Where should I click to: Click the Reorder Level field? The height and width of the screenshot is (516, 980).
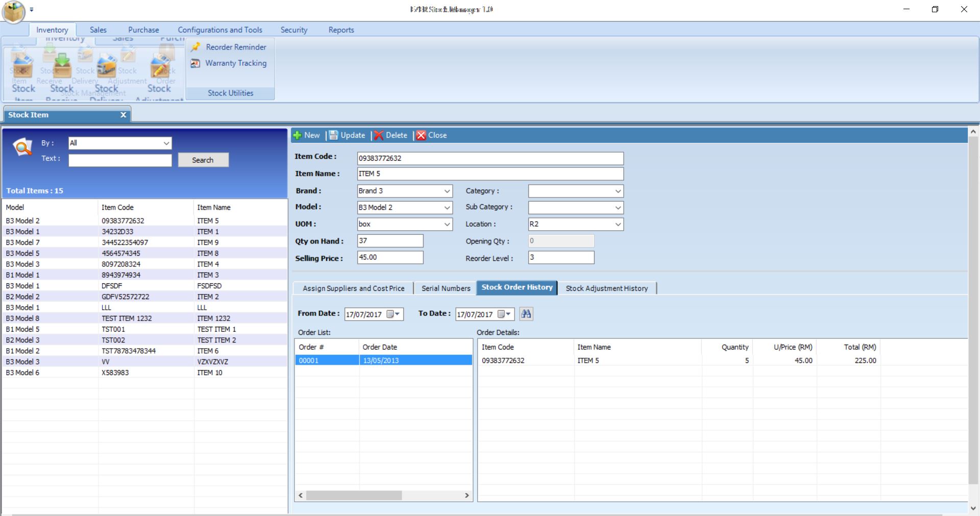point(561,257)
